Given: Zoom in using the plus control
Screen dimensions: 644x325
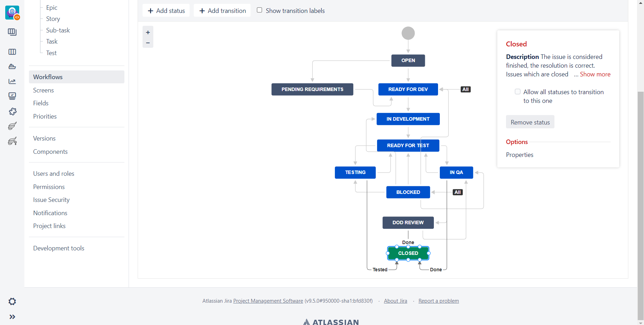Looking at the screenshot, I should [148, 32].
